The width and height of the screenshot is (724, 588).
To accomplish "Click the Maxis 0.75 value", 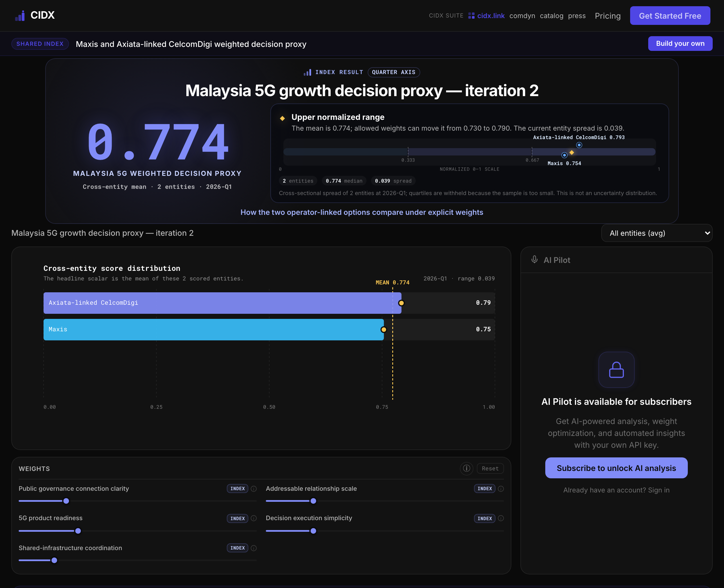I will coord(483,329).
